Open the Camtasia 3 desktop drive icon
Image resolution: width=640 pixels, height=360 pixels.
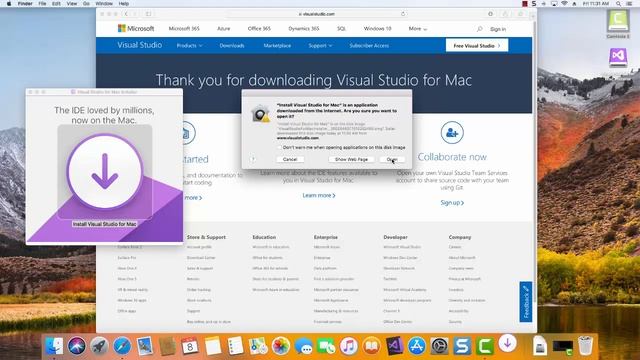coord(618,23)
